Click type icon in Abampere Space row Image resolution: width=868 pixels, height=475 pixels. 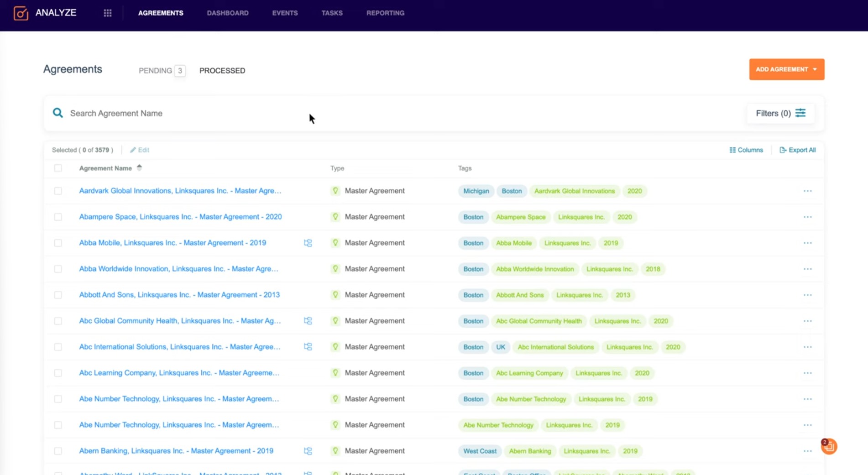coord(335,217)
